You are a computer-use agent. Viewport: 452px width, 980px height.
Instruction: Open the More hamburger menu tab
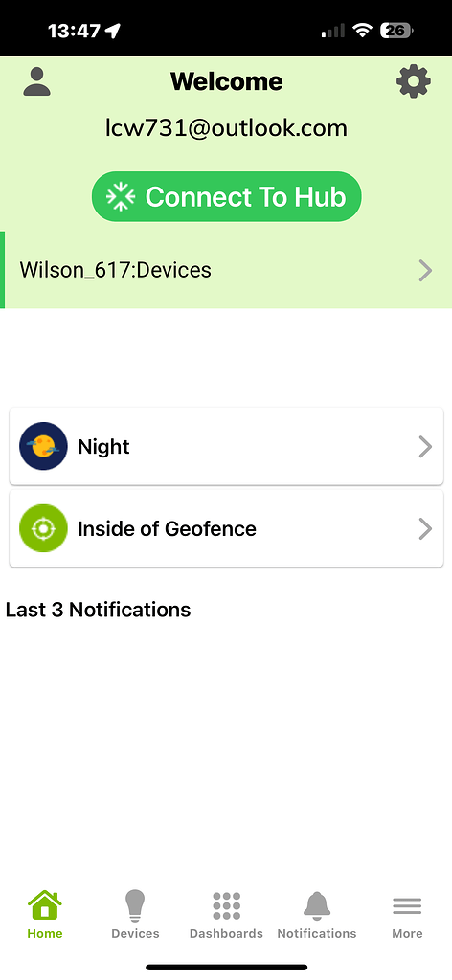pyautogui.click(x=407, y=915)
